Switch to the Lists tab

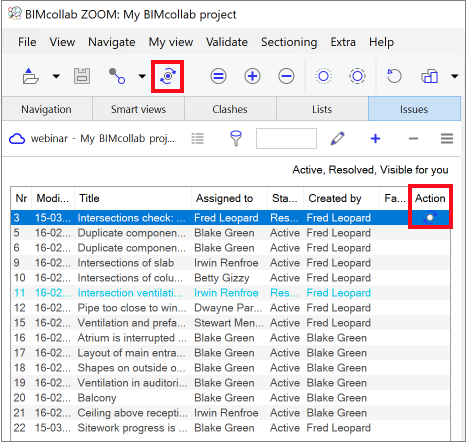(x=322, y=109)
